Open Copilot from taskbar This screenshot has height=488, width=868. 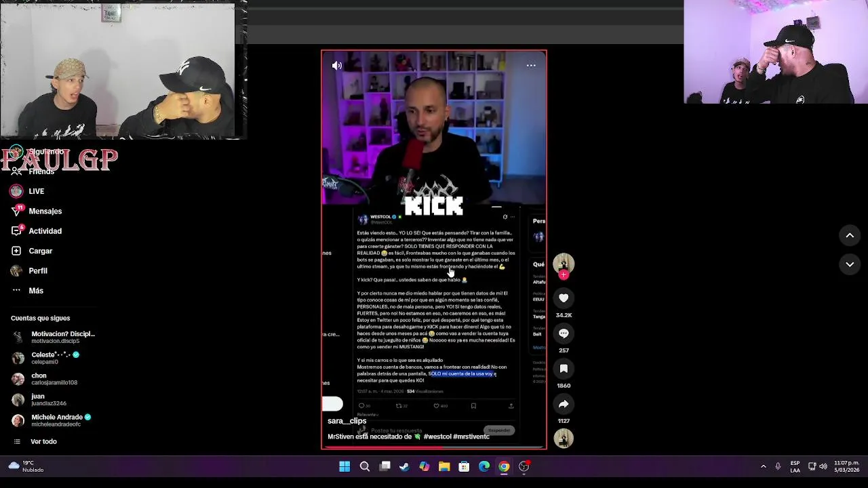425,466
